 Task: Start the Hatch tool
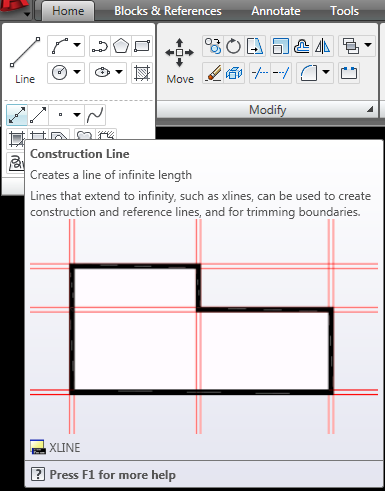point(142,73)
